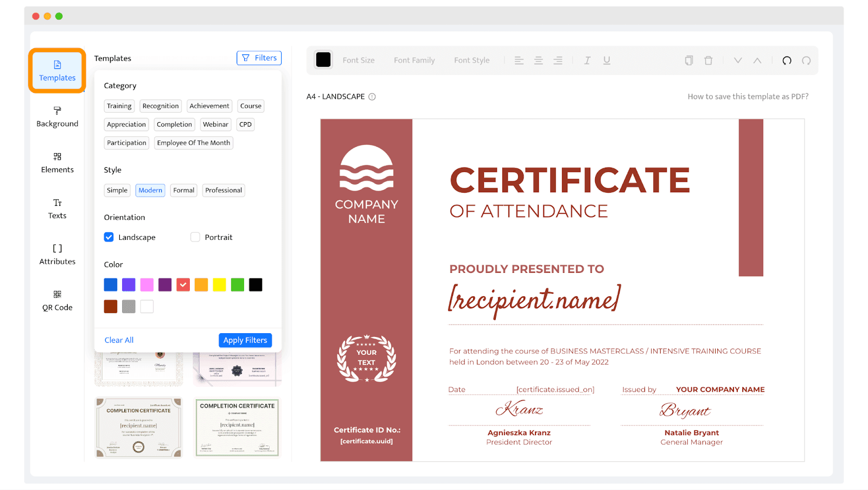The width and height of the screenshot is (868, 490).
Task: Pick the yellow color swatch
Action: (219, 285)
